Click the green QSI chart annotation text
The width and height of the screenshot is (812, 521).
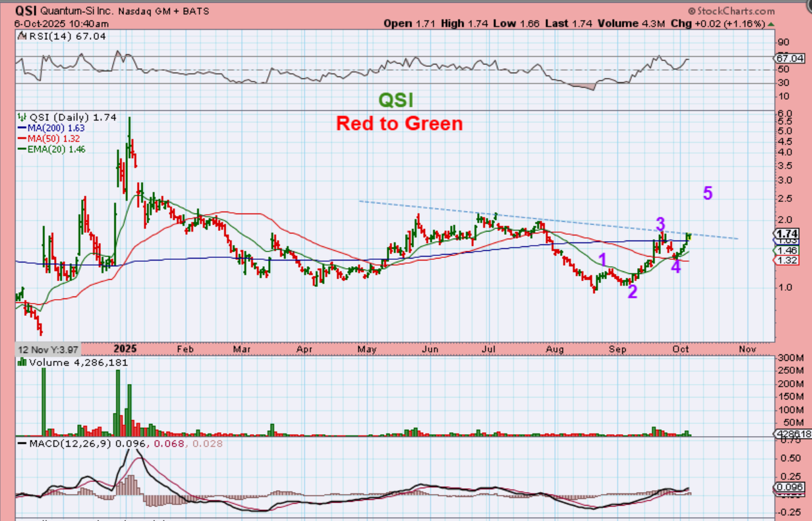point(395,100)
